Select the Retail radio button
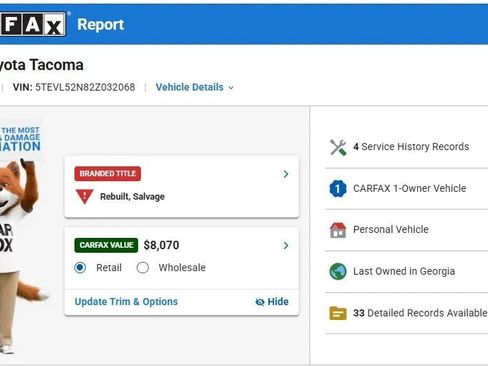This screenshot has height=366, width=488. [80, 268]
